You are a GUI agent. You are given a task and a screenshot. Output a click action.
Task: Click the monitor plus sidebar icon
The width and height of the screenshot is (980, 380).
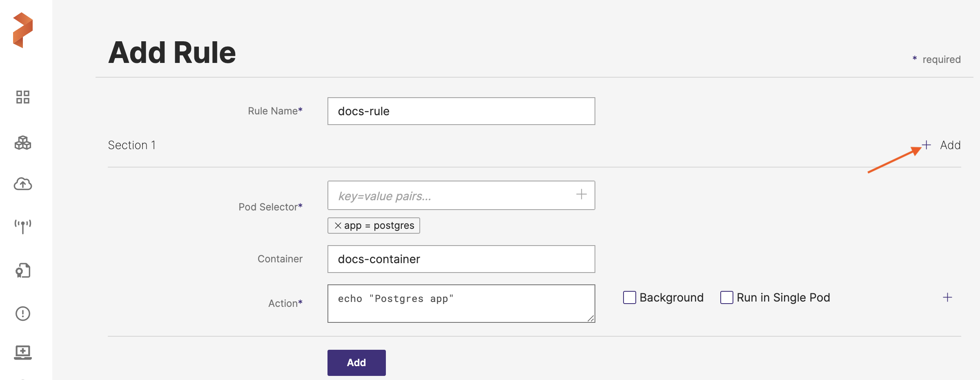pyautogui.click(x=23, y=352)
